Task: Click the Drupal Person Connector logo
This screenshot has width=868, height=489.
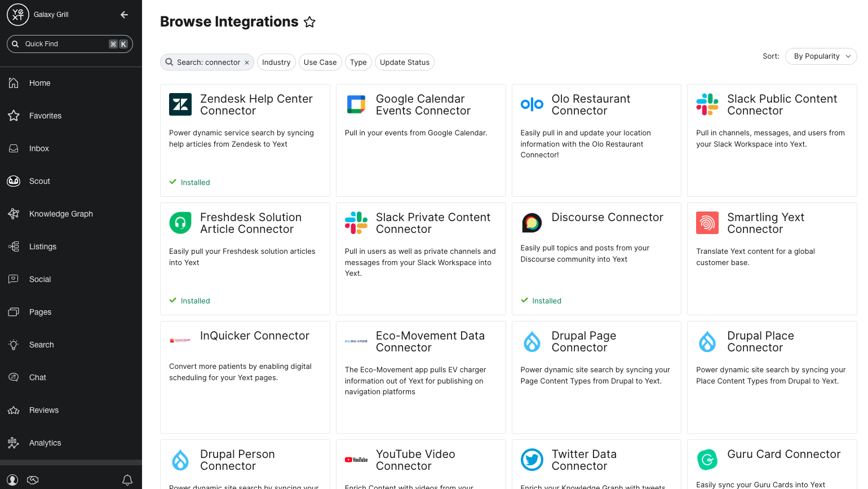Action: pos(180,460)
